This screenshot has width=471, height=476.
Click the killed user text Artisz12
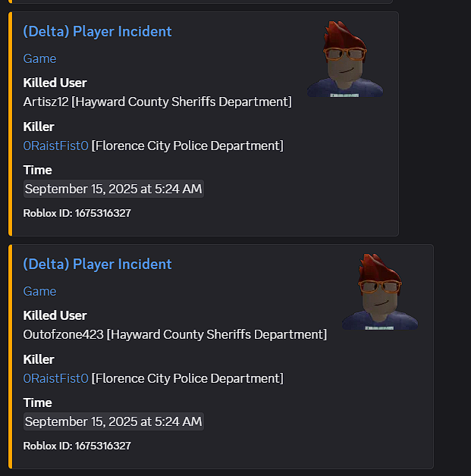(x=46, y=102)
